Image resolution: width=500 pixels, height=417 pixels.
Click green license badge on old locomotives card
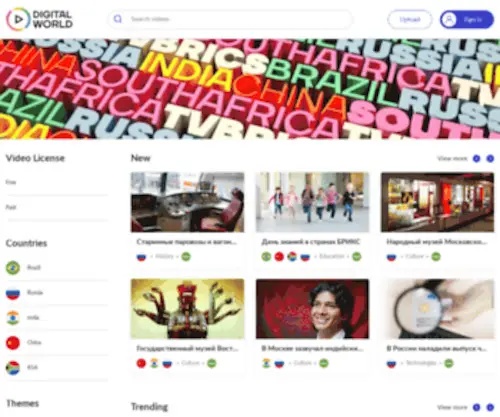186,257
